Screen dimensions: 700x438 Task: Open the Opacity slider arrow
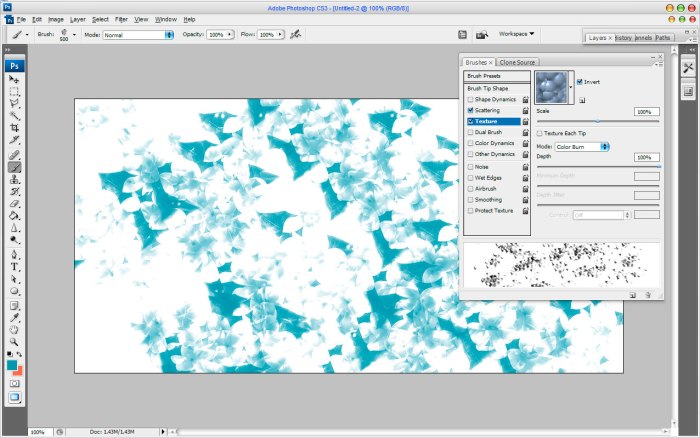[x=229, y=34]
